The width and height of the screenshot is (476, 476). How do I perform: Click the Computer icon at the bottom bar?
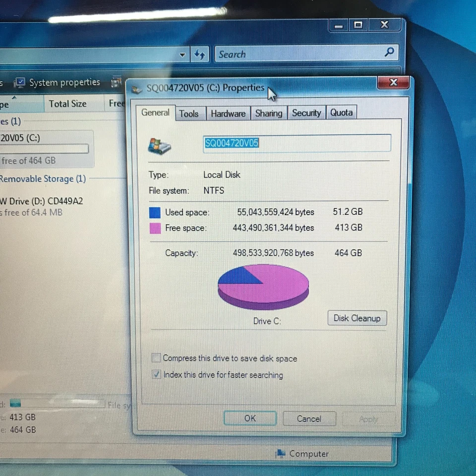(x=281, y=454)
